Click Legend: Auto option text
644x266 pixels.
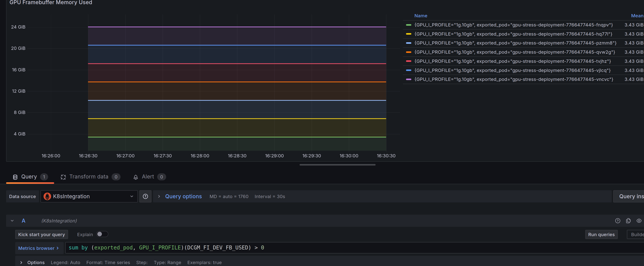(66, 263)
